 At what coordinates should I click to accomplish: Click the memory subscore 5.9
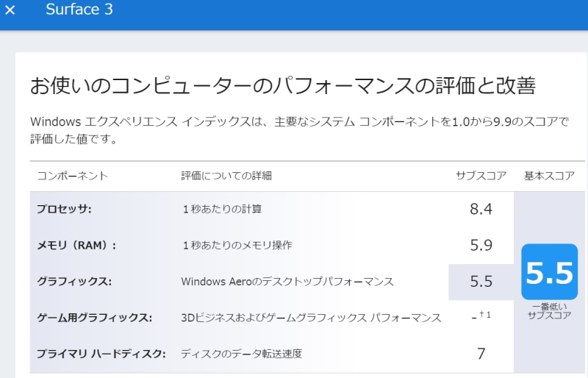tap(481, 246)
